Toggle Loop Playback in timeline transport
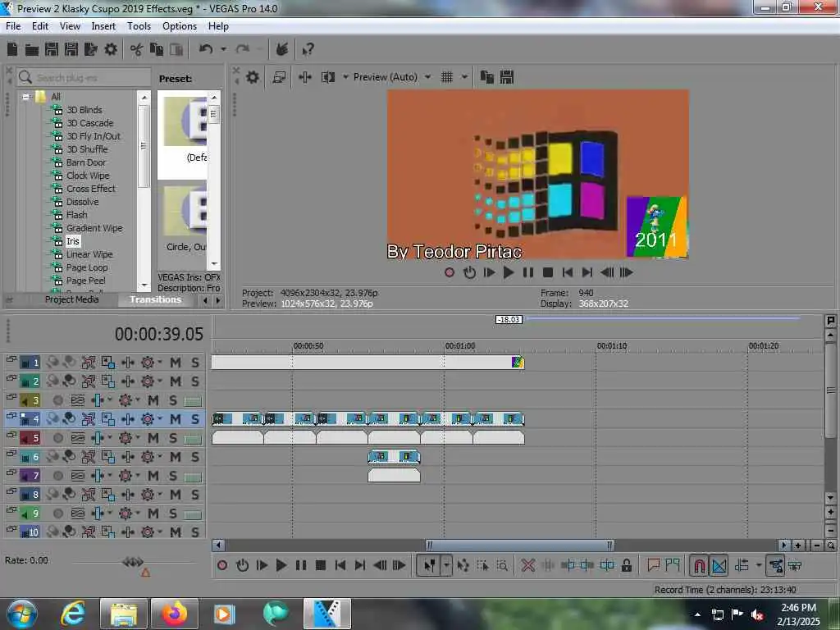The image size is (840, 630). pos(242,565)
